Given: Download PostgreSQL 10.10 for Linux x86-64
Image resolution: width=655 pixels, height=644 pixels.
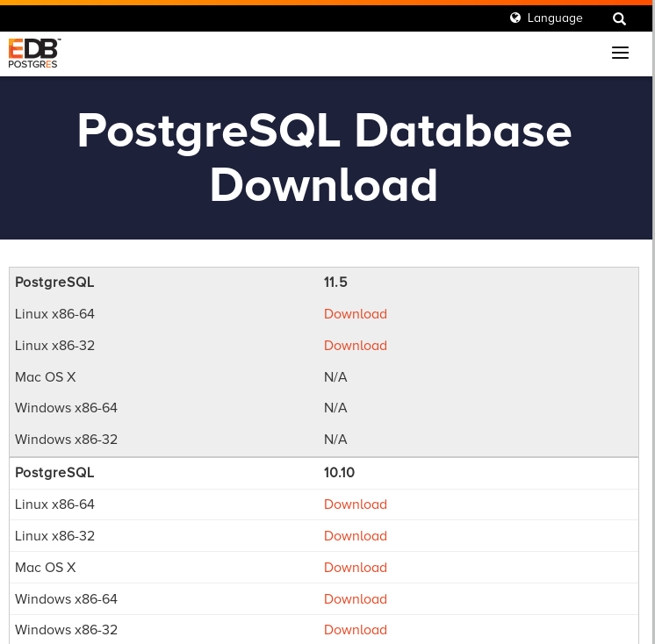Looking at the screenshot, I should [x=355, y=504].
